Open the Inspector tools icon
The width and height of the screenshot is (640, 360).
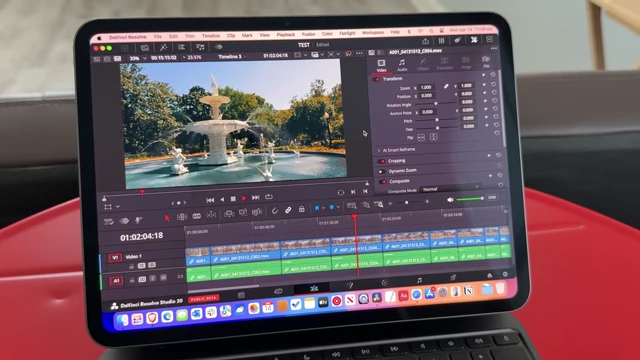coord(473,40)
